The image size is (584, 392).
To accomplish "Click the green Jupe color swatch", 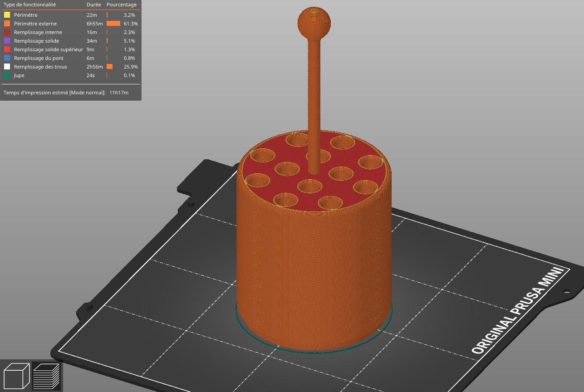I will [7, 75].
